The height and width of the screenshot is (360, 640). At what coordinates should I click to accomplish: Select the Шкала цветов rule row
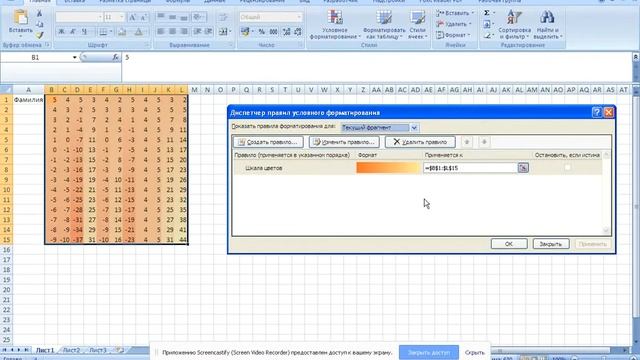418,168
